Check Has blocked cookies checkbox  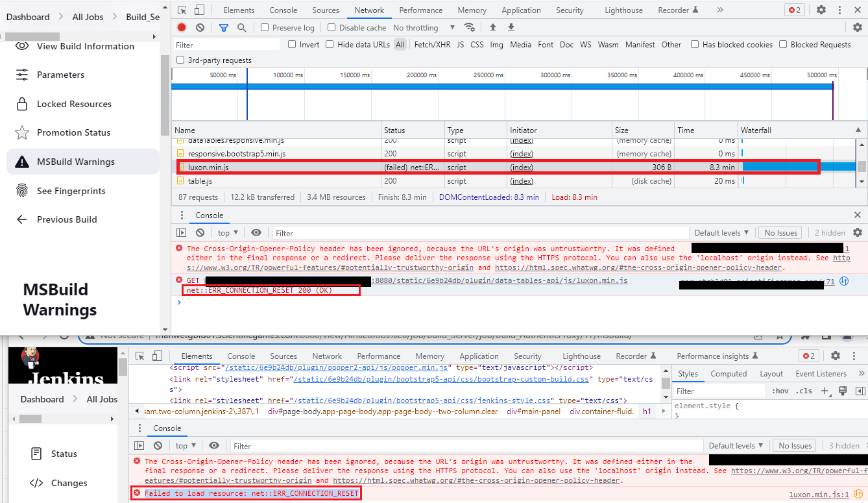pyautogui.click(x=695, y=44)
